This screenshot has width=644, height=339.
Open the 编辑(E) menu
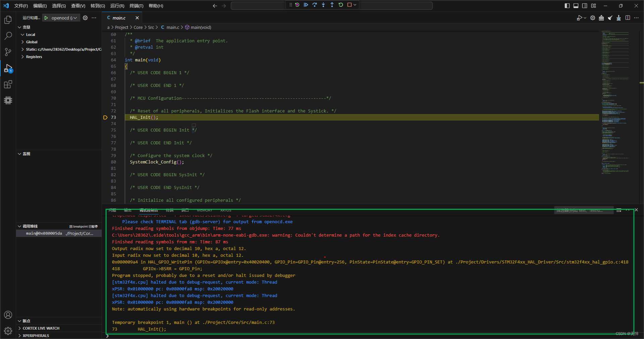[40, 6]
